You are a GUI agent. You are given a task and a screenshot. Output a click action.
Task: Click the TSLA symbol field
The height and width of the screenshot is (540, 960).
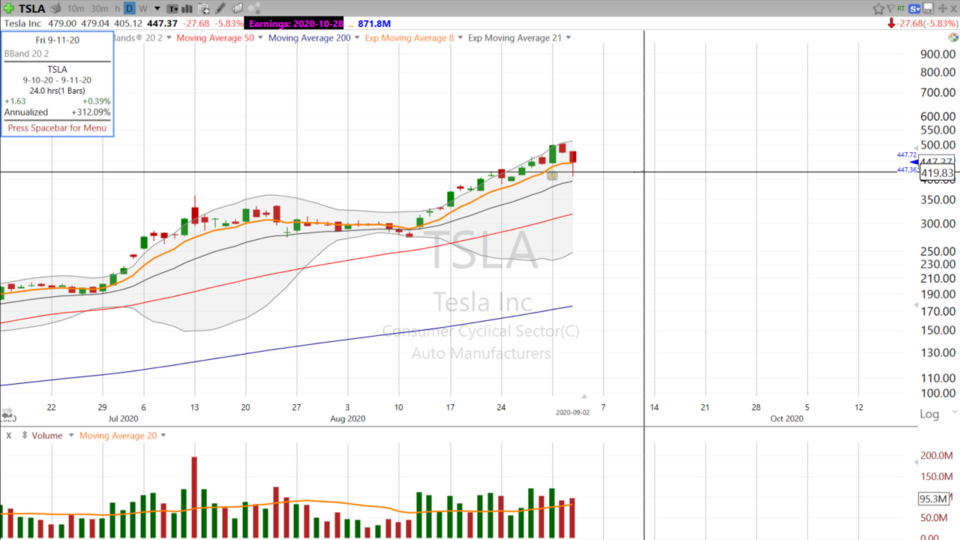31,8
